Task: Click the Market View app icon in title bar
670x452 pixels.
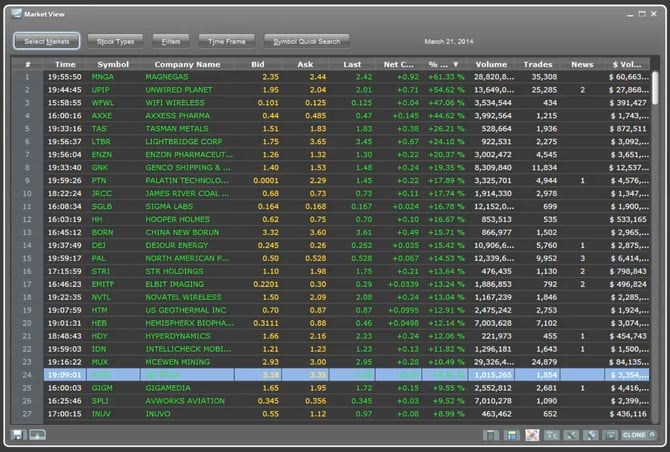Action: coord(17,14)
